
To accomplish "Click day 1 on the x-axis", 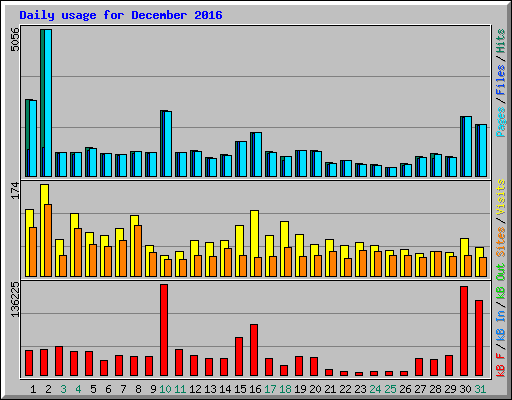I will (33, 389).
